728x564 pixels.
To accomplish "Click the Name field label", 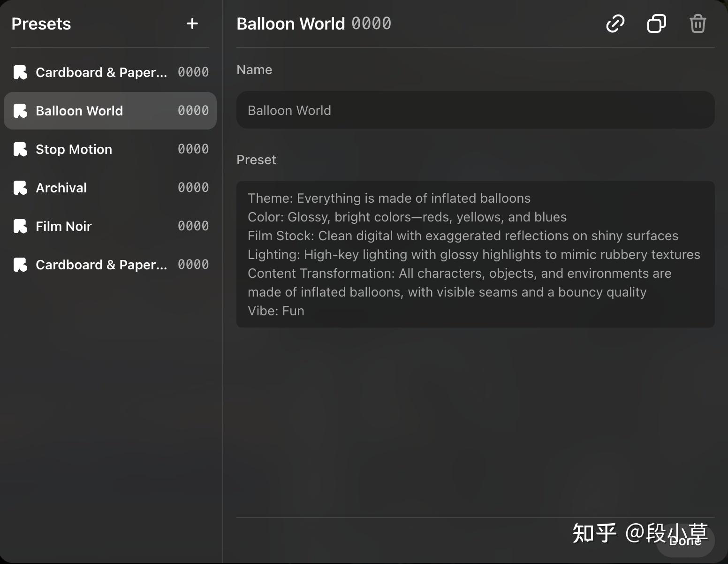I will click(x=254, y=69).
